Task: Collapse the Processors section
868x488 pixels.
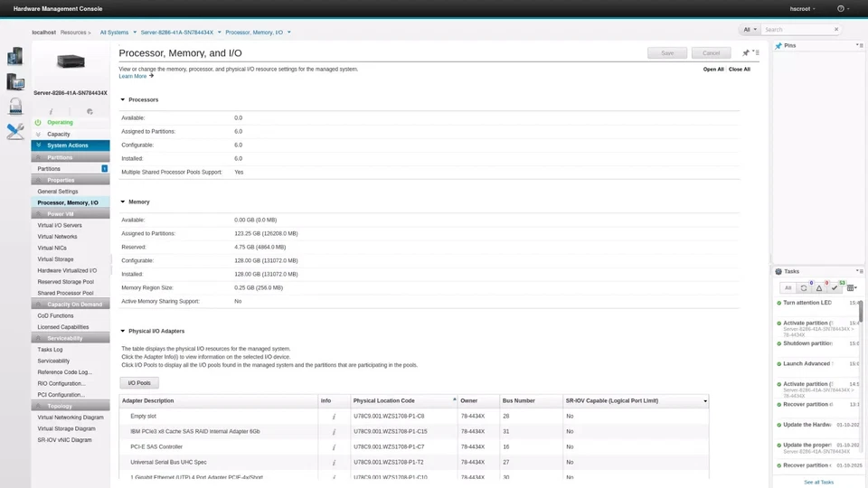Action: (123, 100)
